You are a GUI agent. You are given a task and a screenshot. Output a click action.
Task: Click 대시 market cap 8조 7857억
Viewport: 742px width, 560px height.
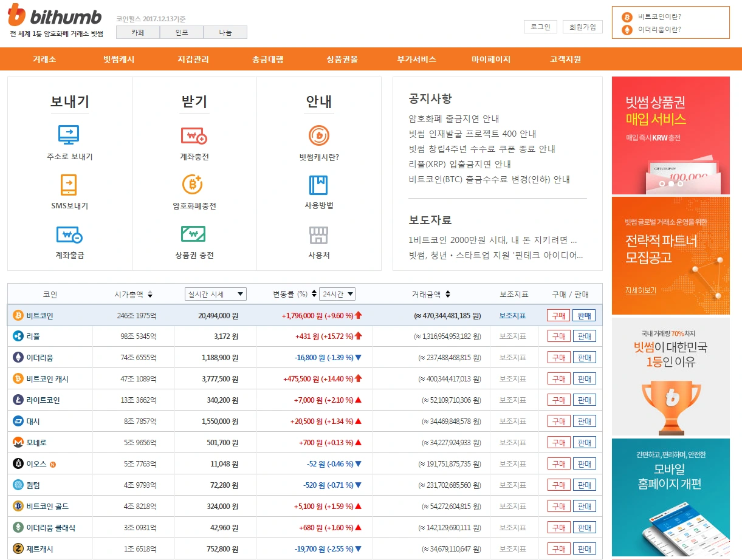[x=140, y=422]
